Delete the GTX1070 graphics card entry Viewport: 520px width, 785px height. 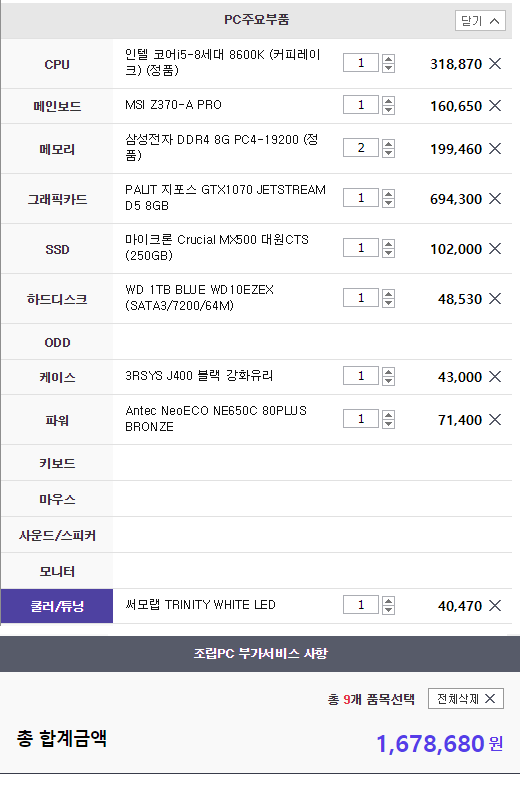pos(494,199)
